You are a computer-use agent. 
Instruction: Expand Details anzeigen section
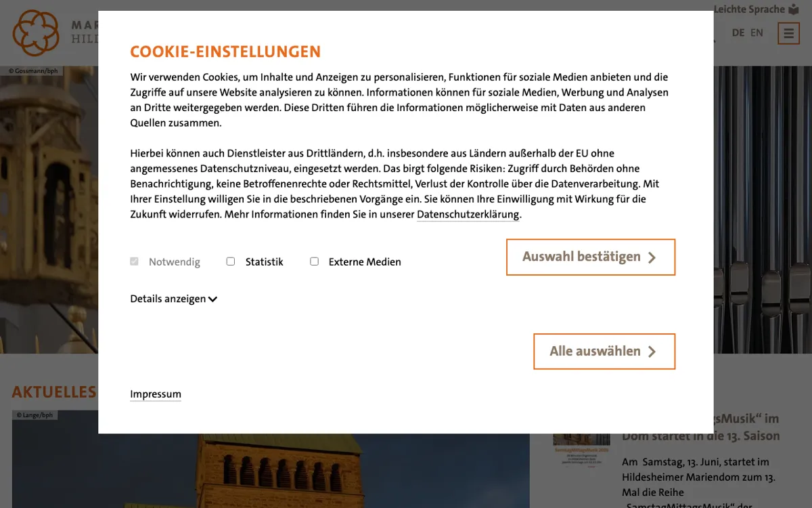[173, 299]
